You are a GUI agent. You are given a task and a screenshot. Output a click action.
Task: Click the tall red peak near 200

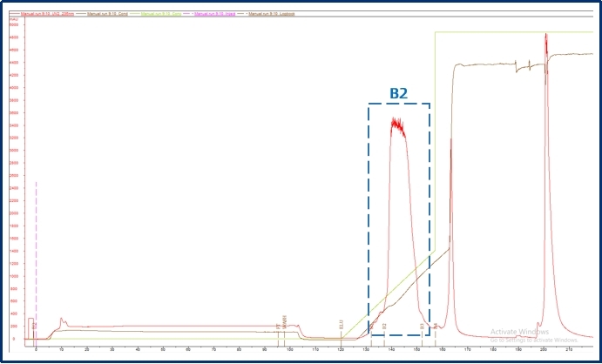click(x=545, y=39)
